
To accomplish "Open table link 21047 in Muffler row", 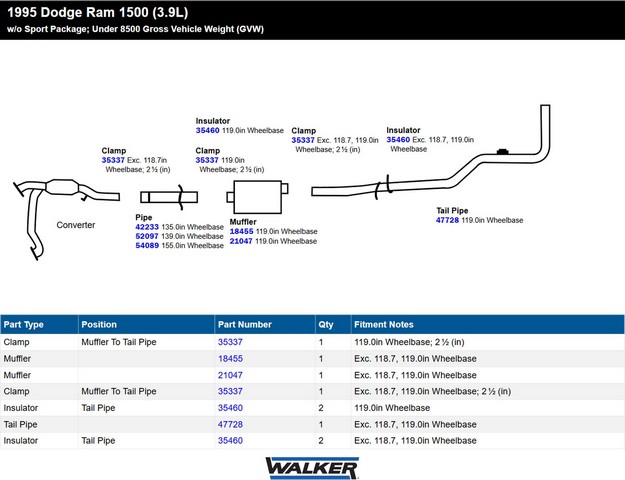I will (230, 375).
